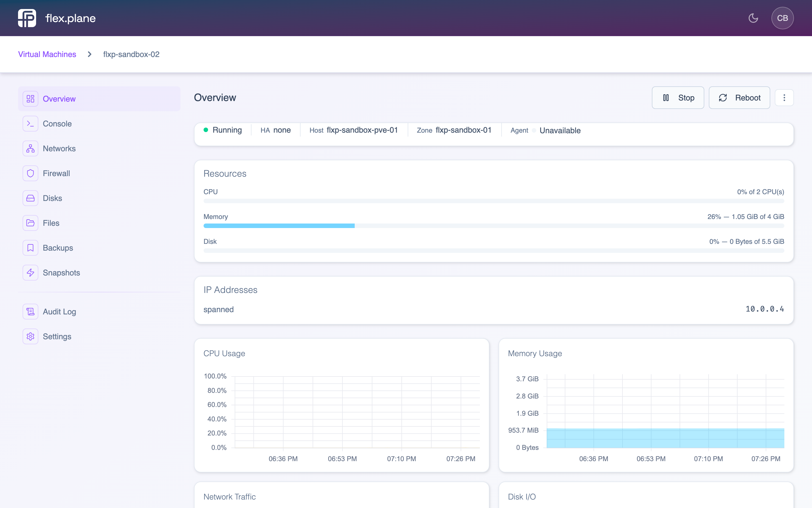Click the Disk I/O card heading
The image size is (812, 508).
(x=522, y=497)
